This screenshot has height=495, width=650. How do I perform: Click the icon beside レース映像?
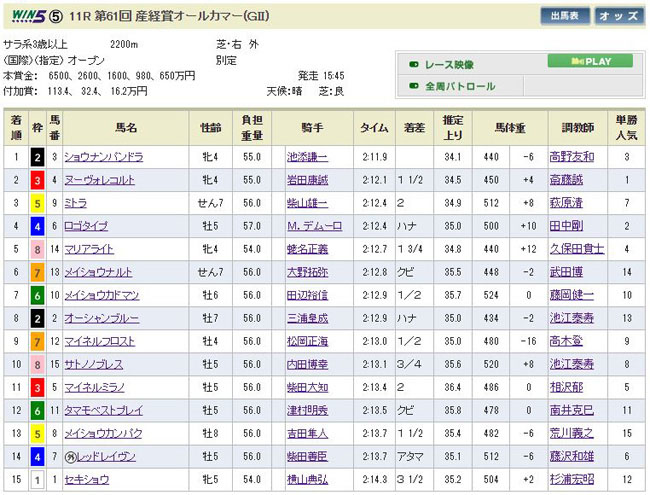414,62
